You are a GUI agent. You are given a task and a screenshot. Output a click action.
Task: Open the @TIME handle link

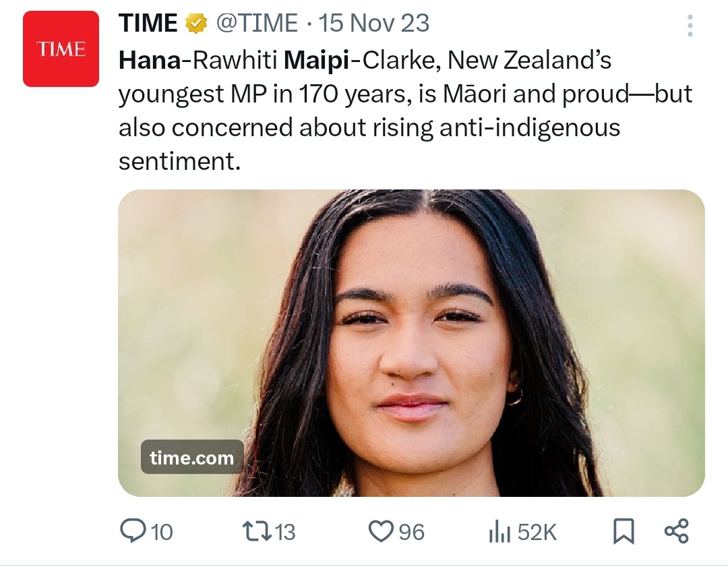[256, 24]
